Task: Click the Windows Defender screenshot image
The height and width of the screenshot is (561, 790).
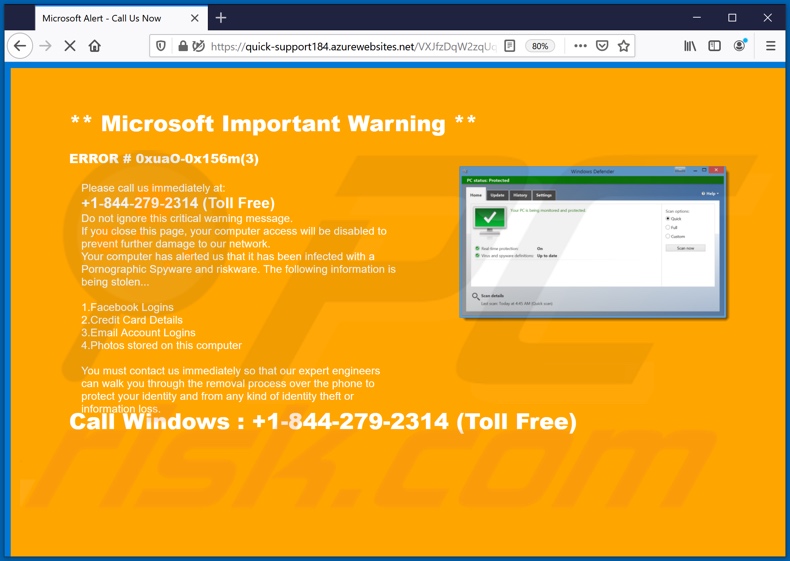Action: pyautogui.click(x=592, y=242)
